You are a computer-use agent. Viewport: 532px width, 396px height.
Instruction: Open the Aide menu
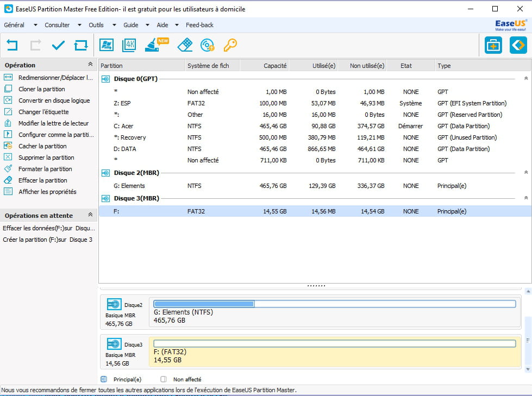click(x=162, y=25)
